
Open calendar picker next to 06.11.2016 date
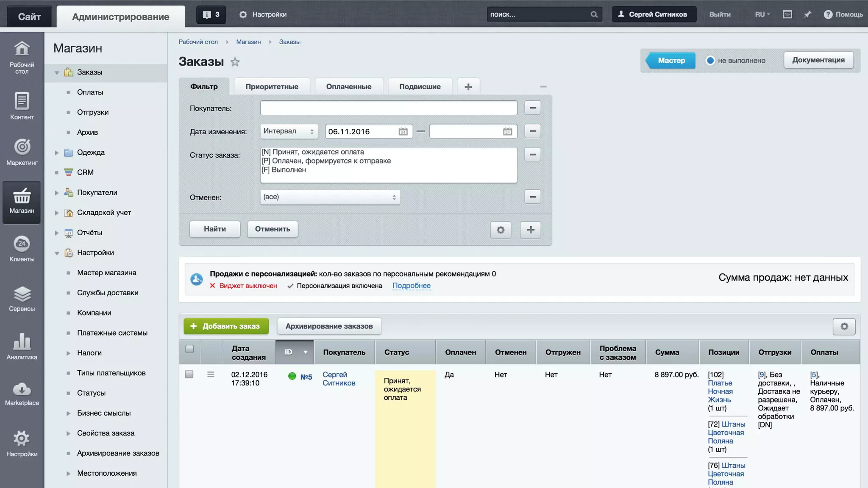[x=403, y=132]
